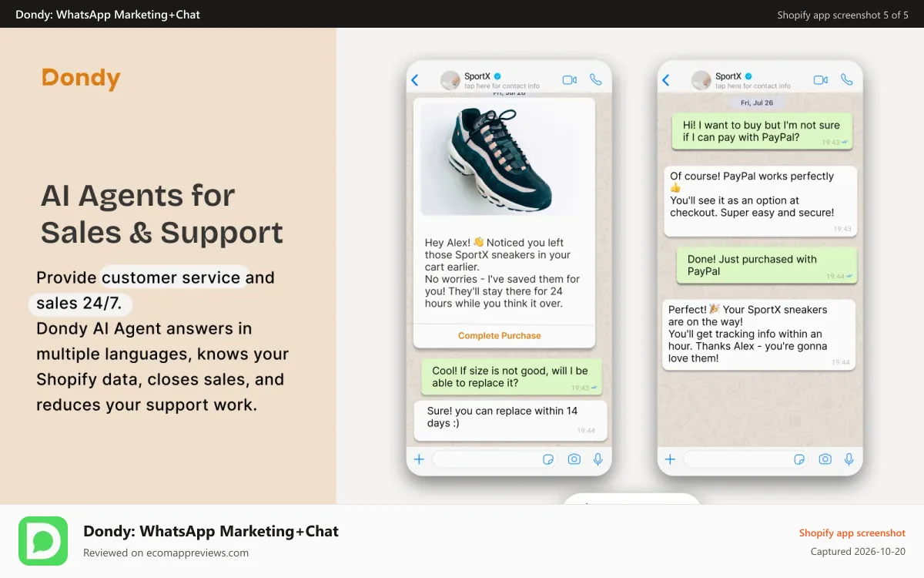Tap microphone icon in right phone

[x=849, y=459]
